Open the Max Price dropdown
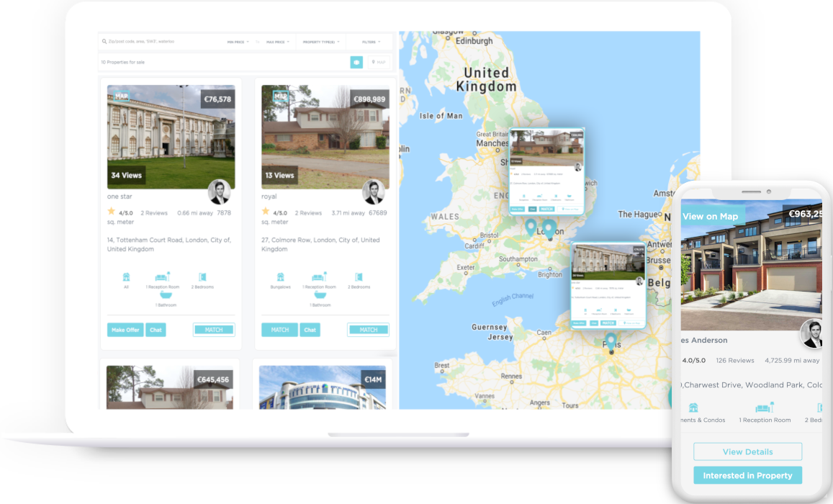833x504 pixels. click(278, 42)
